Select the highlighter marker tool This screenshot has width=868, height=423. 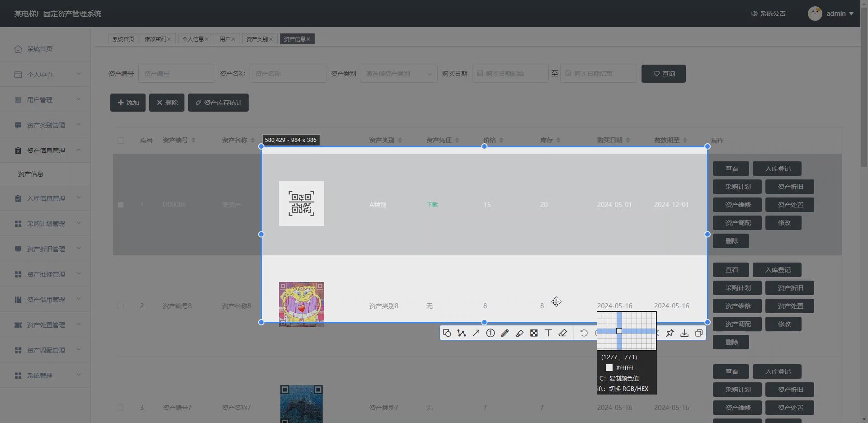click(519, 333)
